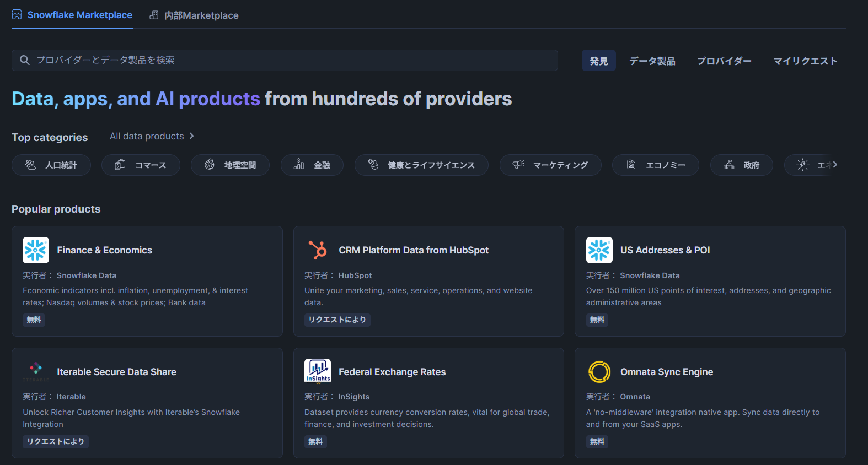Click the エコノミー document icon
This screenshot has width=868, height=465.
coord(631,165)
